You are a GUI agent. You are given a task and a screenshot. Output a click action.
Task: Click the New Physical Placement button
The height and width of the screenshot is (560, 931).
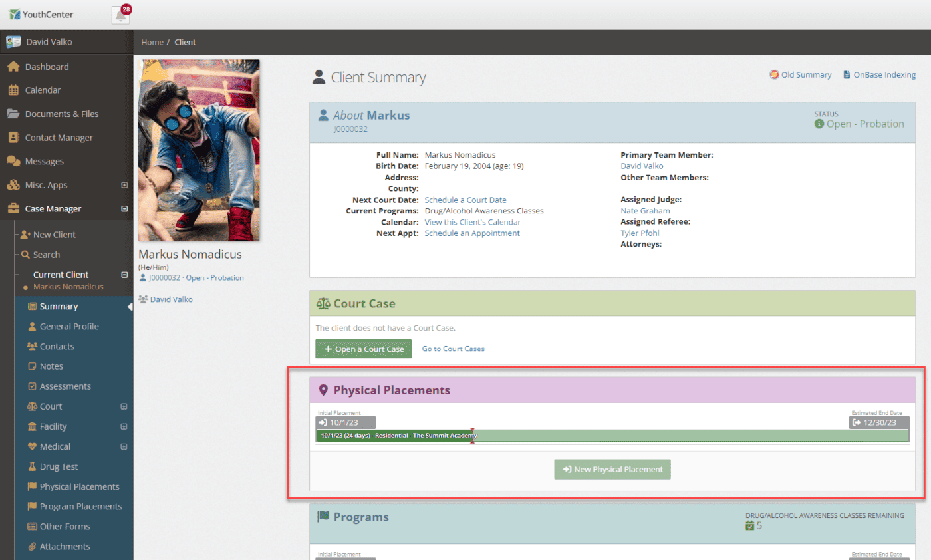[612, 469]
